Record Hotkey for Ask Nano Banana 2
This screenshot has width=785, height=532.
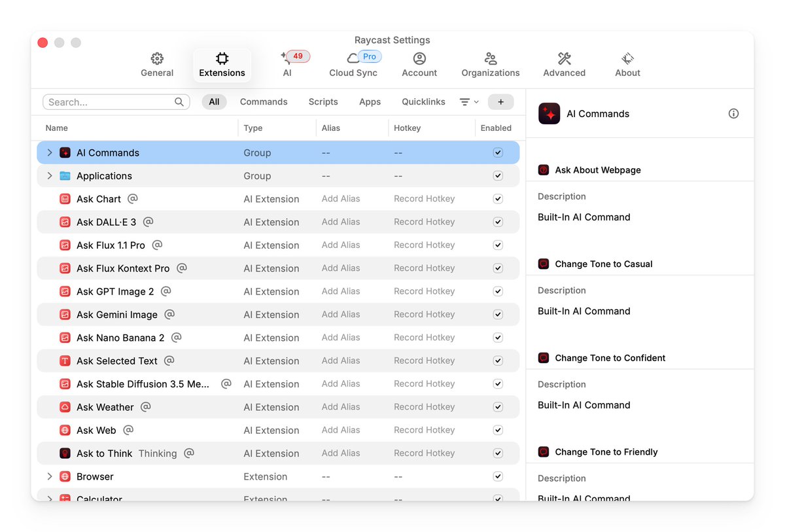pyautogui.click(x=424, y=338)
